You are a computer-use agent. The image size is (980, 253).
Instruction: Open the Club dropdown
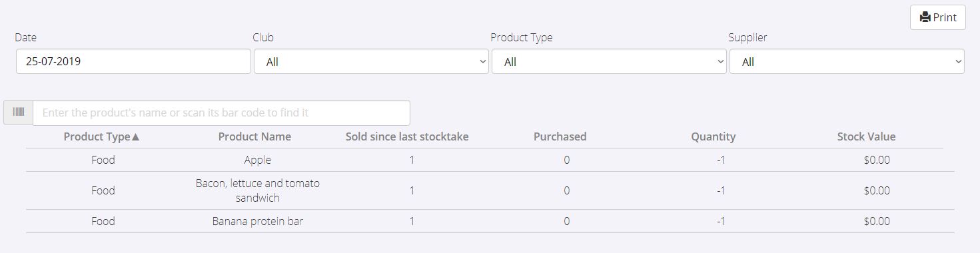(372, 62)
